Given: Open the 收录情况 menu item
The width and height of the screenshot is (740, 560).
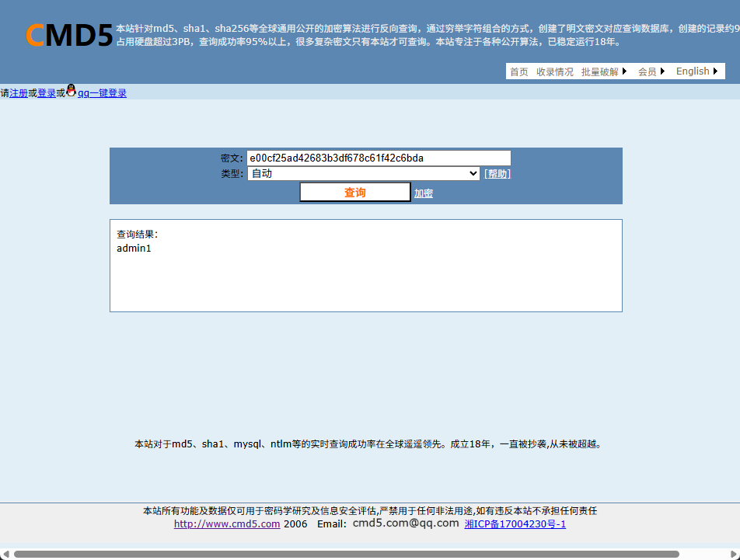Looking at the screenshot, I should 556,71.
